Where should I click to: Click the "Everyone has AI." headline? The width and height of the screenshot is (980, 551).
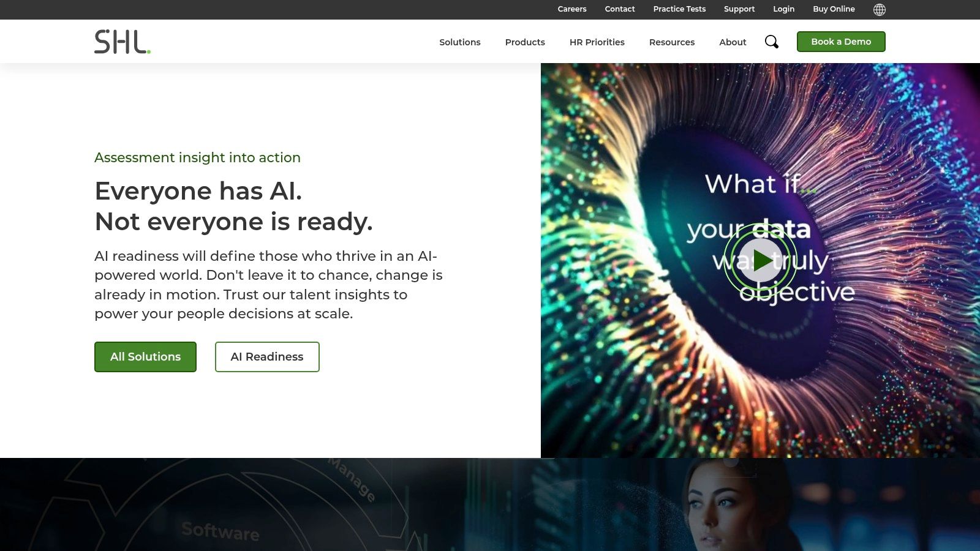(198, 191)
